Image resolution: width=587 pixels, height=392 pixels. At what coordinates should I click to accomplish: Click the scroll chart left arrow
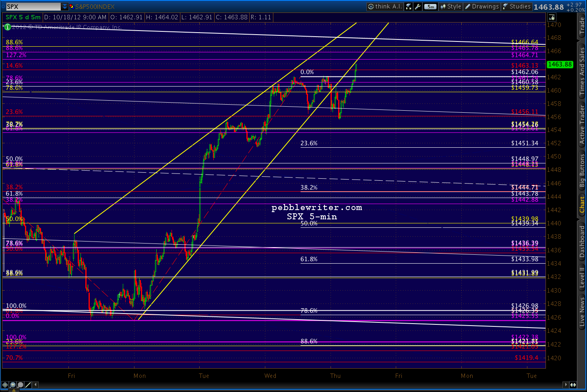(35, 385)
